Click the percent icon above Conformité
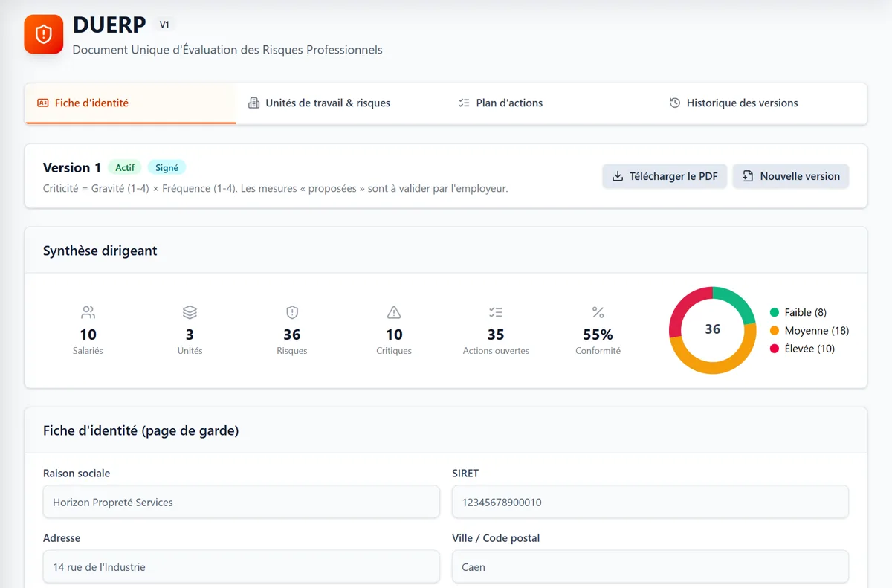Viewport: 892px width, 588px height. click(x=598, y=312)
